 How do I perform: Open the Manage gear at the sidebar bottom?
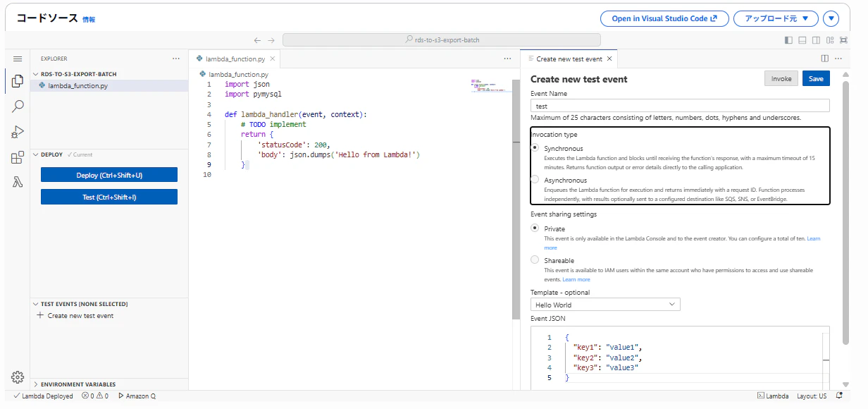(x=18, y=377)
